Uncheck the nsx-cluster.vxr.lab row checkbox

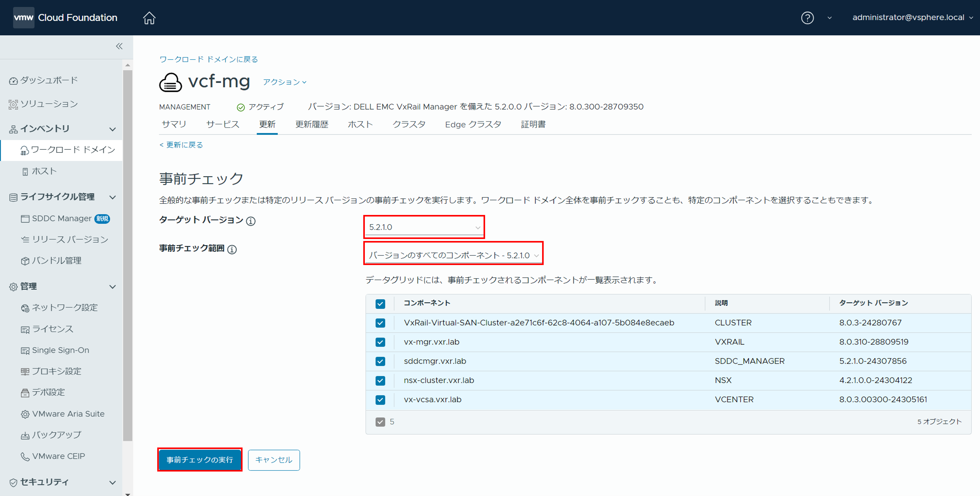[x=380, y=381]
